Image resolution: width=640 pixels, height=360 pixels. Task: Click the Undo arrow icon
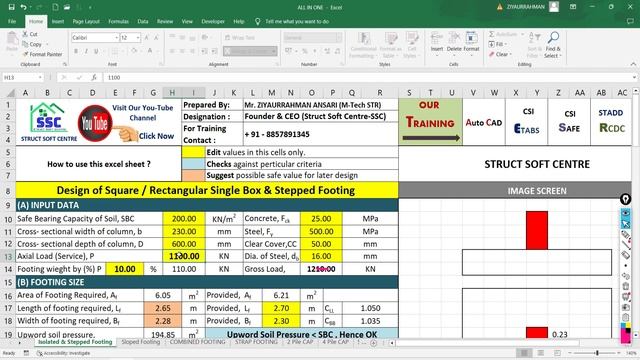click(24, 7)
